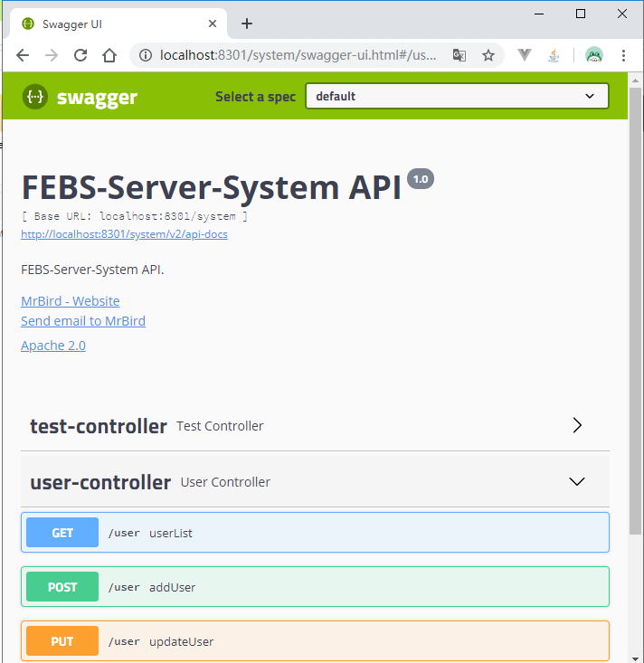644x663 pixels.
Task: Click the Swagger logo icon
Action: pyautogui.click(x=35, y=97)
